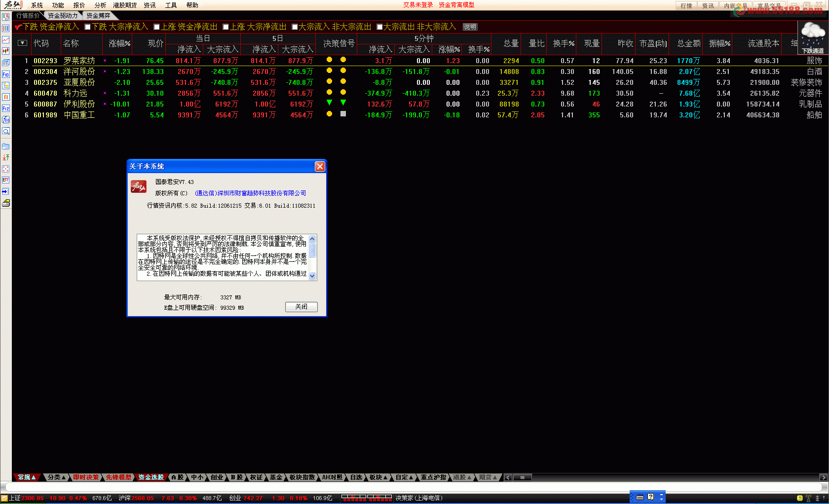The image size is (829, 504).
Task: Click license text scrollbar up arrow
Action: (x=312, y=239)
